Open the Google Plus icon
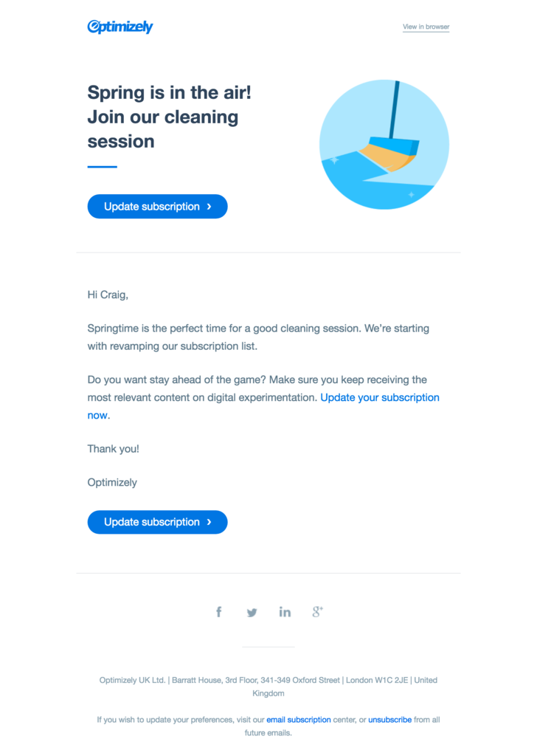Viewport: 537px width, 756px height. click(x=317, y=611)
